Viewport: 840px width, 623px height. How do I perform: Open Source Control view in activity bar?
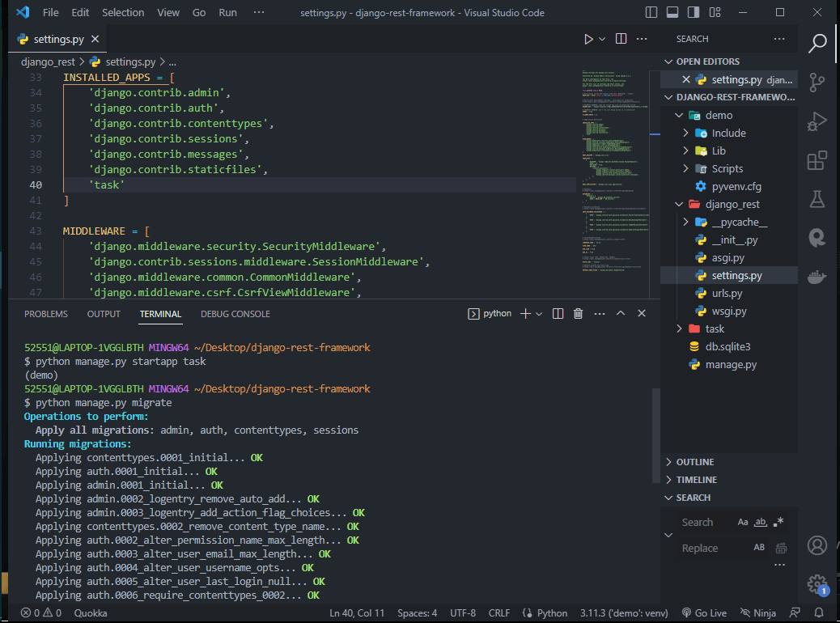point(817,82)
